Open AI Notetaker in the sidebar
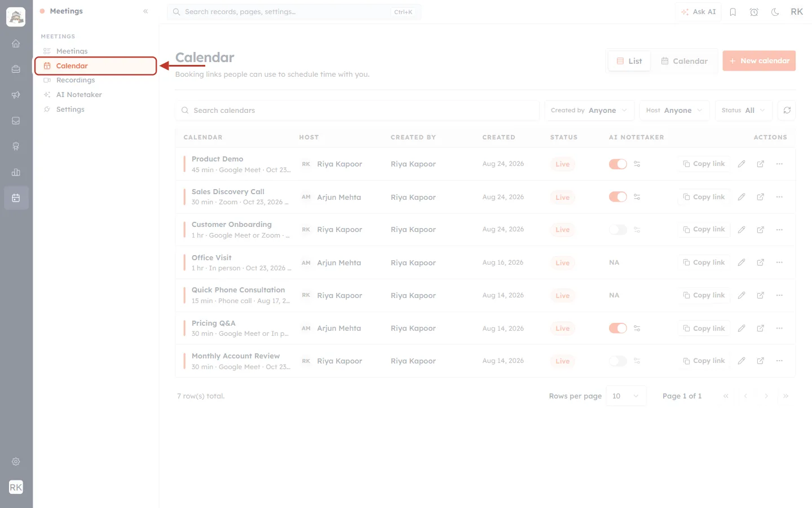This screenshot has width=812, height=508. (x=95, y=95)
